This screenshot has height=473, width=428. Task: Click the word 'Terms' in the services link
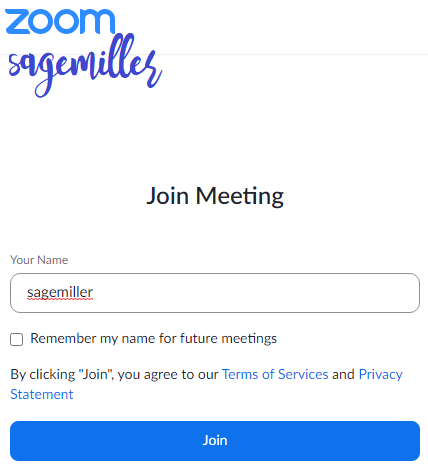click(x=240, y=374)
